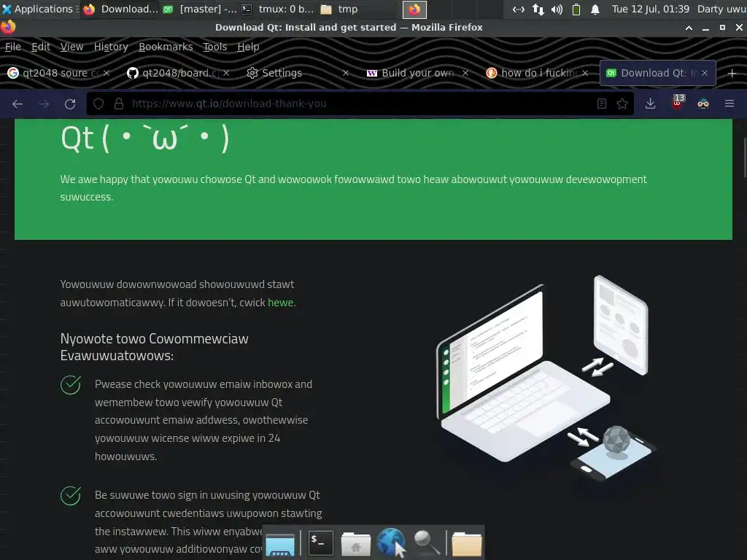Viewport: 747px width, 560px height.
Task: Switch to the [master] Qt Creator taskbar window
Action: click(200, 9)
